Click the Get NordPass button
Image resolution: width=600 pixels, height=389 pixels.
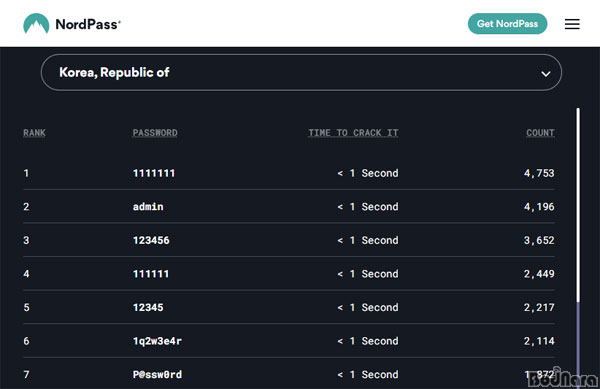[x=507, y=24]
